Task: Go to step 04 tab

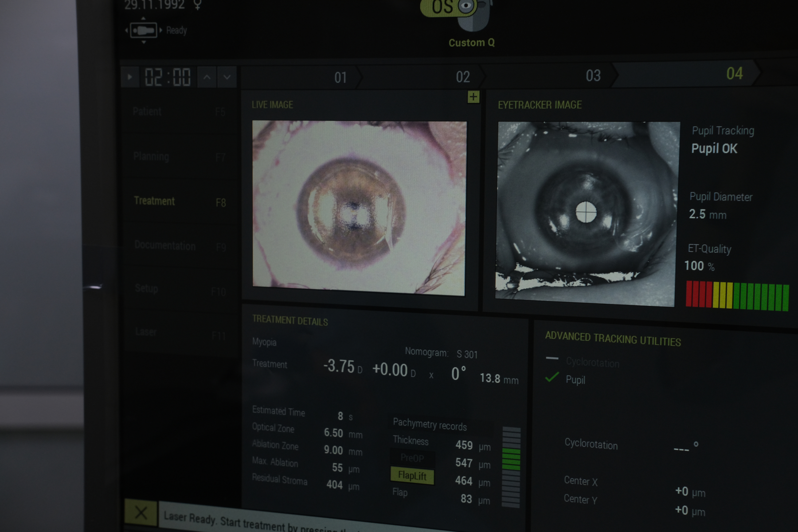Action: click(734, 74)
